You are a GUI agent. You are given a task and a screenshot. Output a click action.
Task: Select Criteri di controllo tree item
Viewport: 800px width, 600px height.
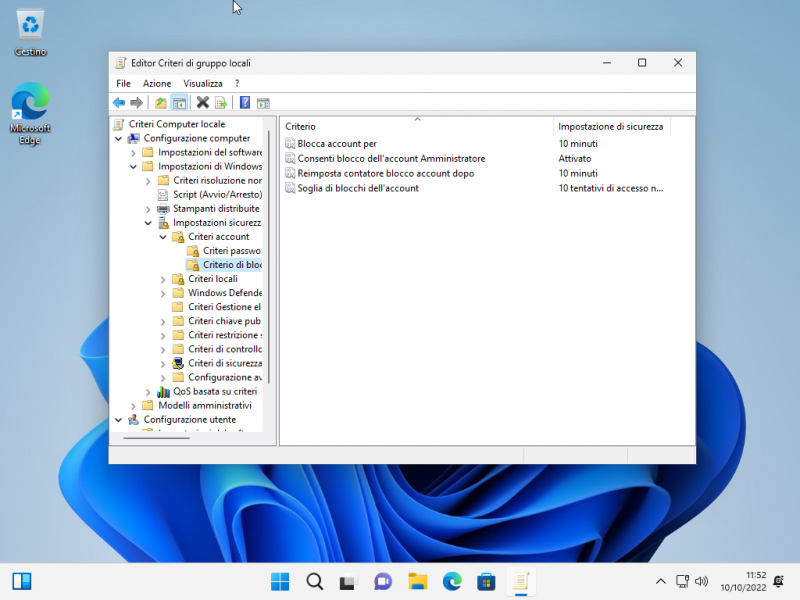click(x=225, y=349)
